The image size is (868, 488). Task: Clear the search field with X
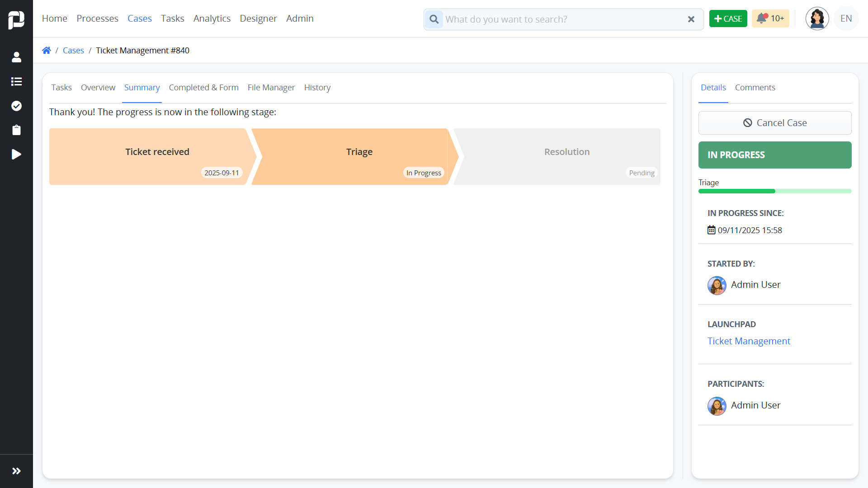(691, 19)
